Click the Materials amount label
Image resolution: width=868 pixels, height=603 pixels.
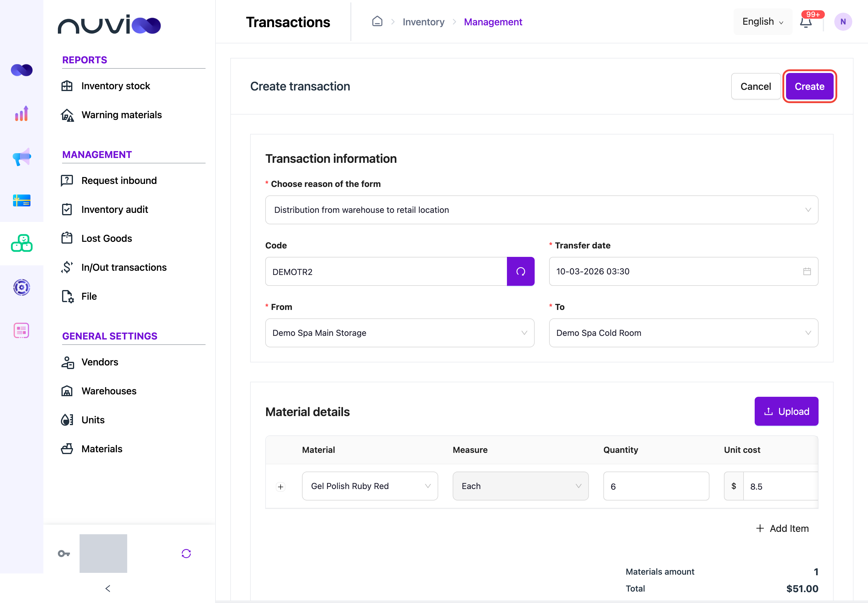coord(659,571)
